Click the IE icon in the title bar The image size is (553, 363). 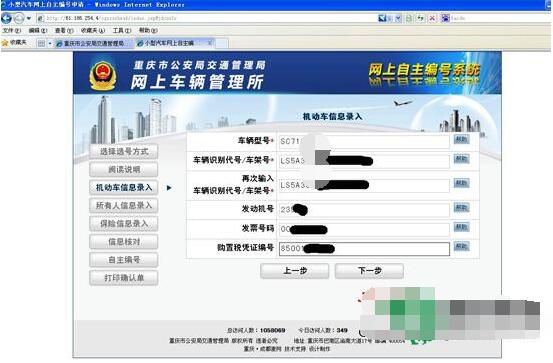click(x=4, y=4)
